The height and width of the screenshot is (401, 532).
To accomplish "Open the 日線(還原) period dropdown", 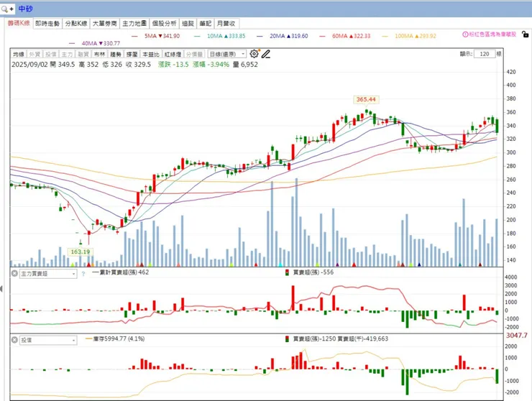I will tap(227, 55).
